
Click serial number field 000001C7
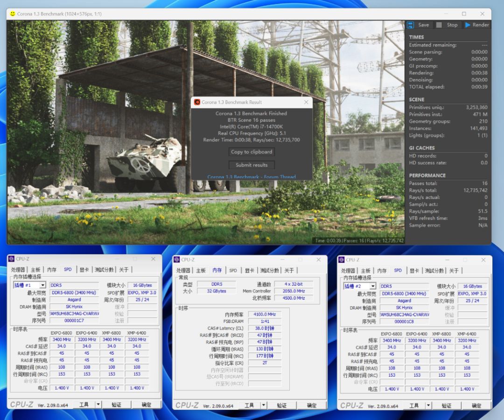coord(74,321)
